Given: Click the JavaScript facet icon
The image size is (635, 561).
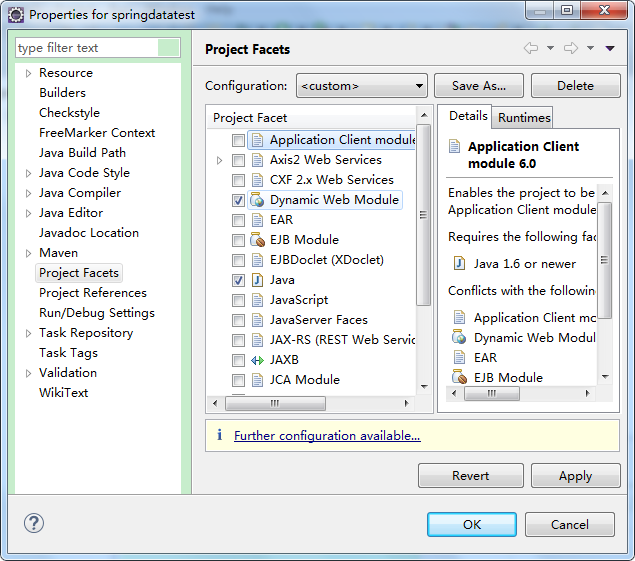Looking at the screenshot, I should click(x=257, y=300).
